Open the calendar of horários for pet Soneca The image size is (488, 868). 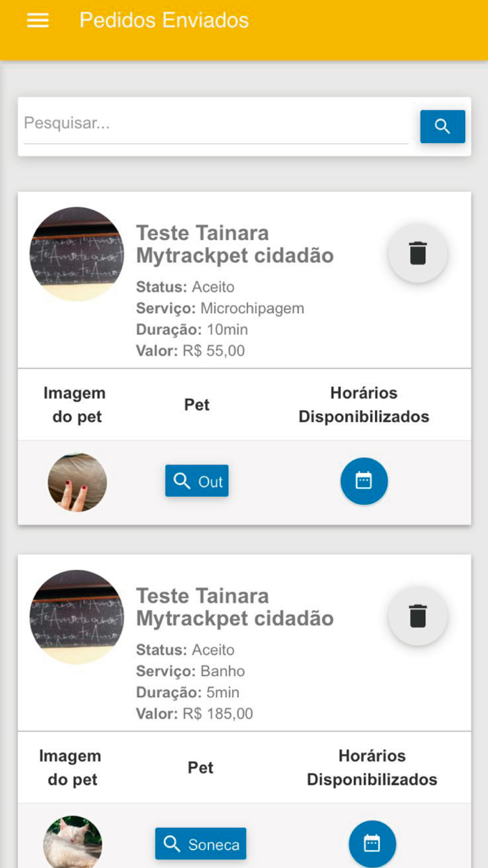(x=372, y=844)
